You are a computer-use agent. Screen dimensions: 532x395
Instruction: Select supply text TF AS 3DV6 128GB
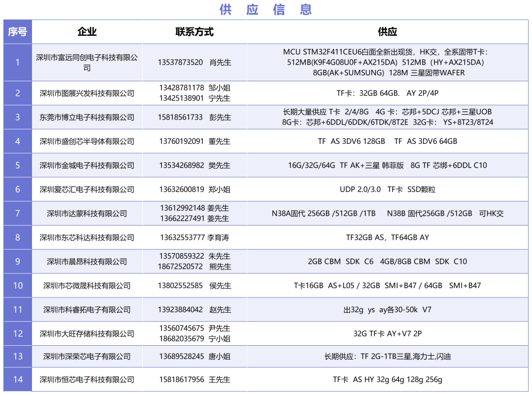352,141
